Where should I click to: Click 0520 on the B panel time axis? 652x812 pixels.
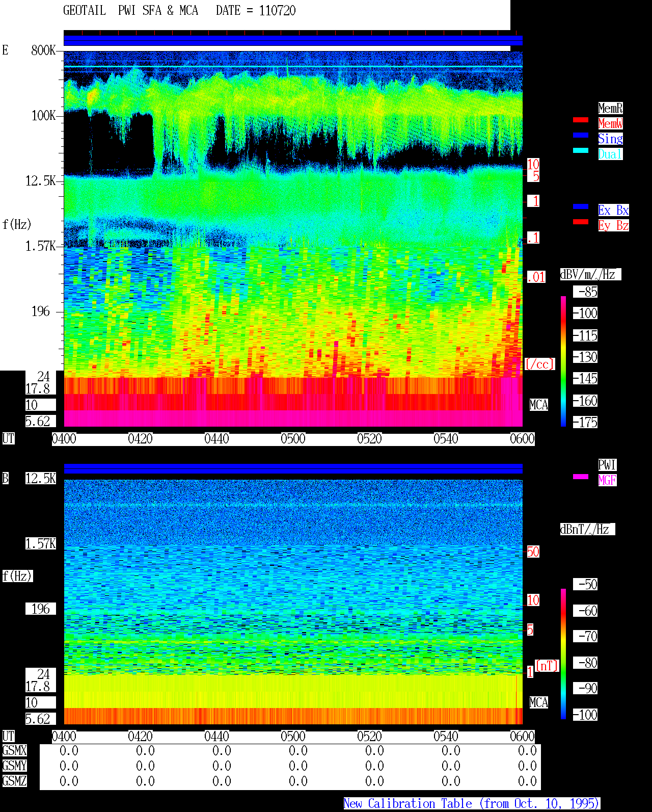[370, 736]
